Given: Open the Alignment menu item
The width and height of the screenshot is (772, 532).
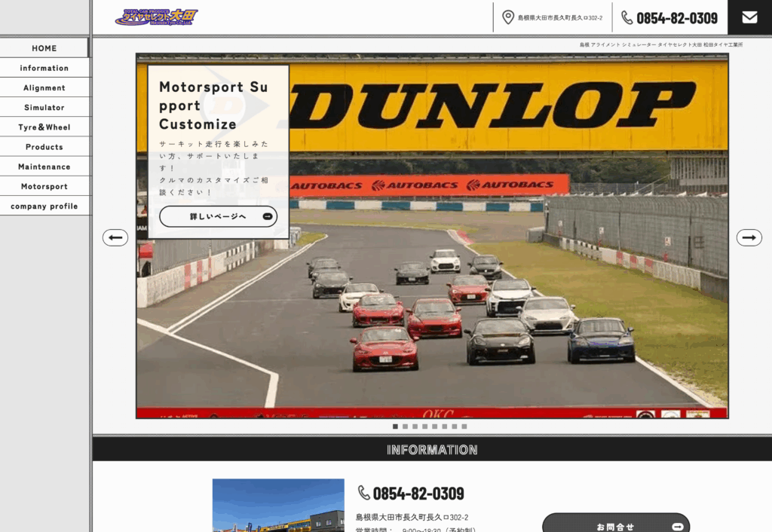Looking at the screenshot, I should (44, 88).
